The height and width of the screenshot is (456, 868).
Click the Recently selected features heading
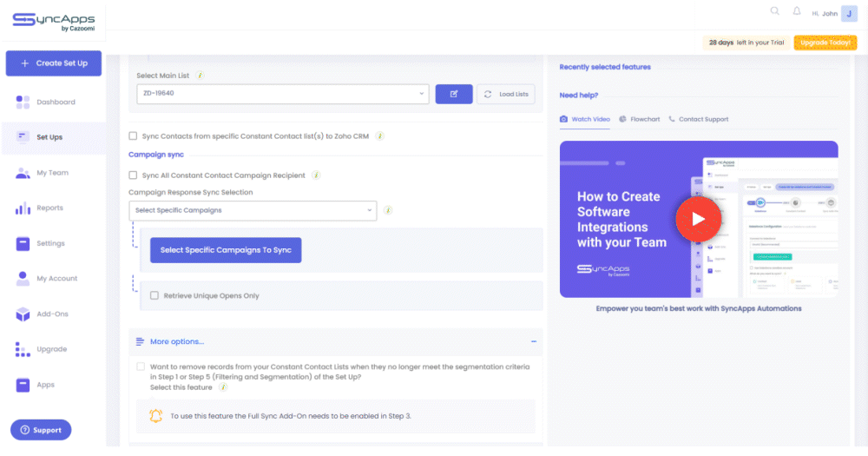[x=605, y=67]
